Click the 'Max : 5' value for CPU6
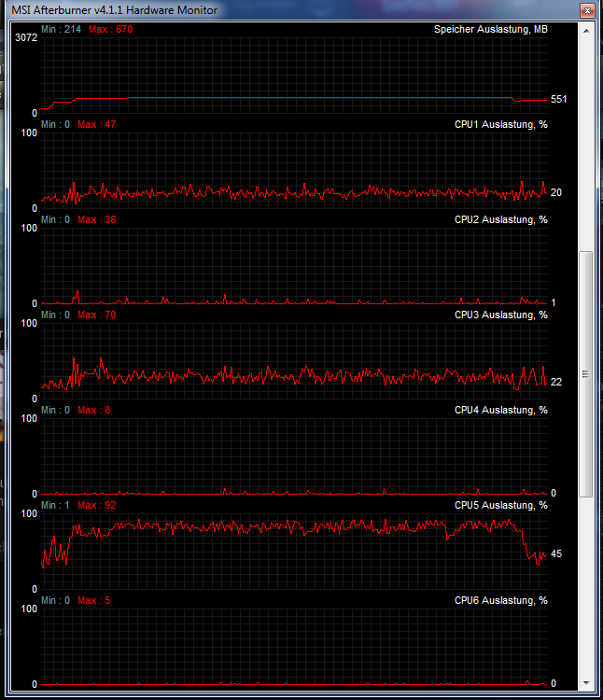The image size is (603, 700). coord(94,600)
